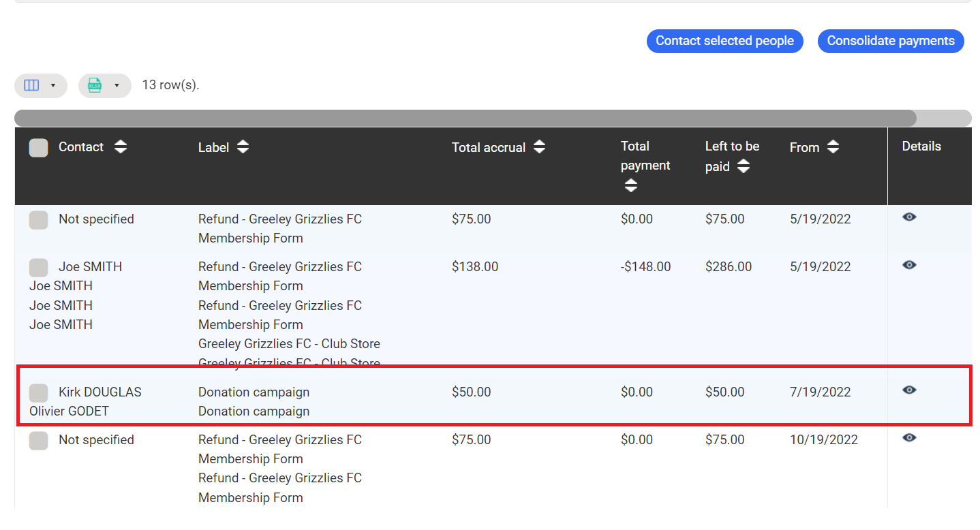
Task: Click eye icon for 5/19/2022 Not specified row
Action: tap(909, 217)
